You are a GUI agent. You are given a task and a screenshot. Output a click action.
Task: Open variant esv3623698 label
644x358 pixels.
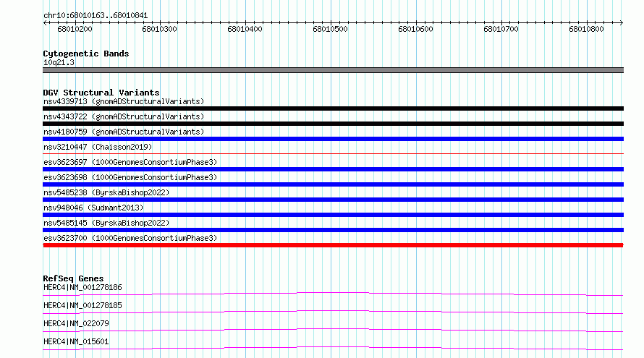pos(130,177)
